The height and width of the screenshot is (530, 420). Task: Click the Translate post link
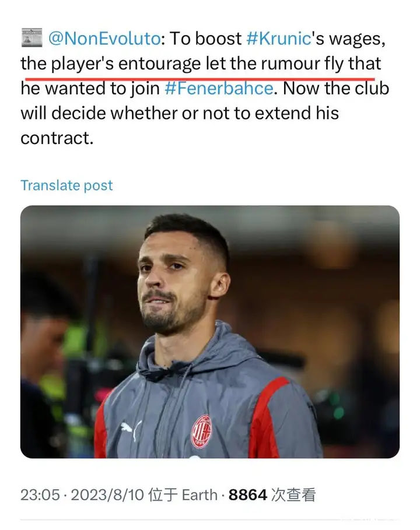[66, 185]
